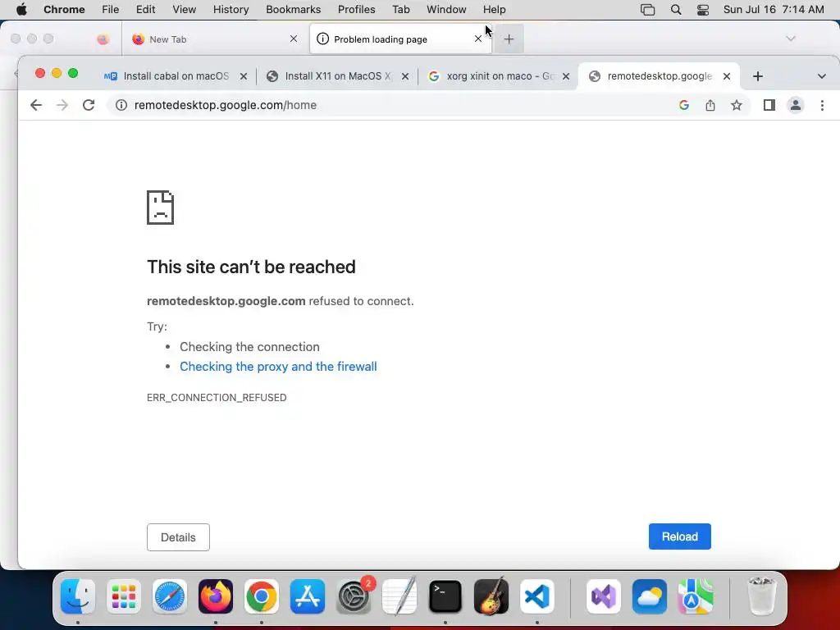Open the Chrome profile avatar

[796, 105]
